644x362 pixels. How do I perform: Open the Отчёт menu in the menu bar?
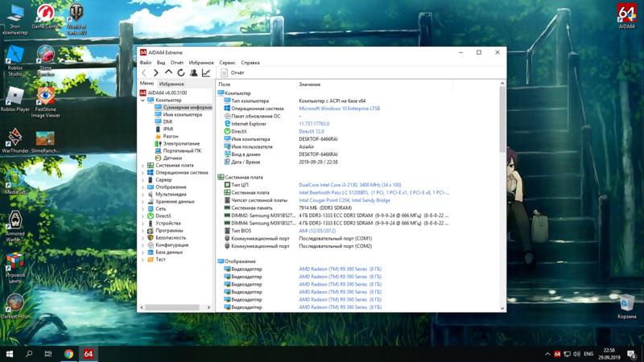[x=177, y=63]
